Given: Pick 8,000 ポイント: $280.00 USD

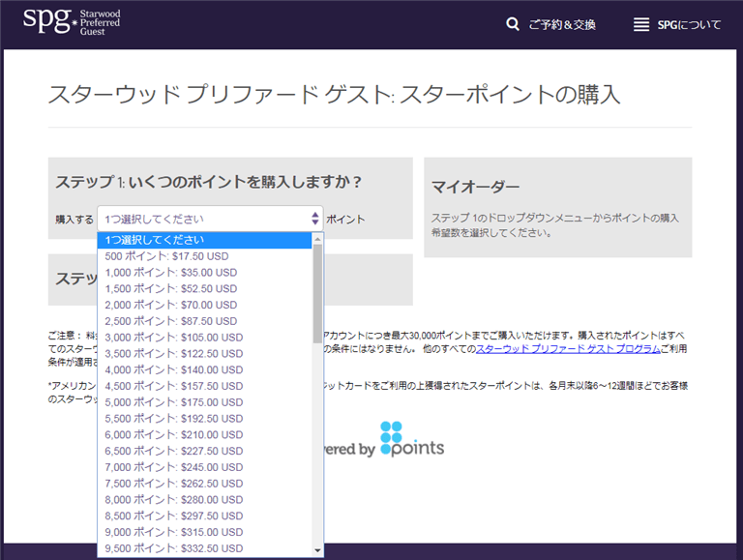Looking at the screenshot, I should 204,499.
